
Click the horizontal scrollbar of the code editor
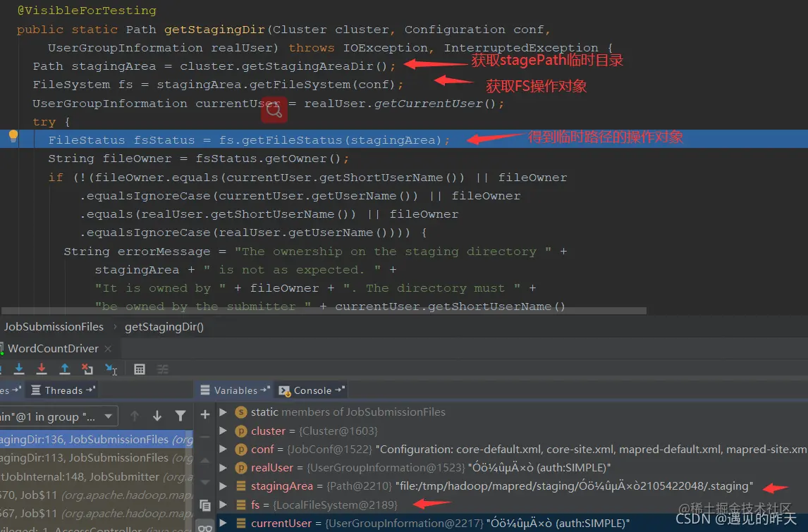coord(324,311)
